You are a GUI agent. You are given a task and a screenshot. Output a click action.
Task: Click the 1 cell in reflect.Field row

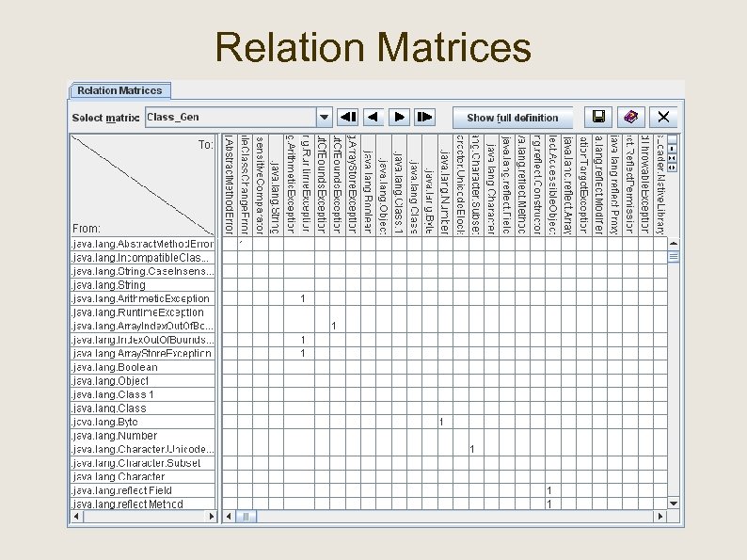[552, 490]
